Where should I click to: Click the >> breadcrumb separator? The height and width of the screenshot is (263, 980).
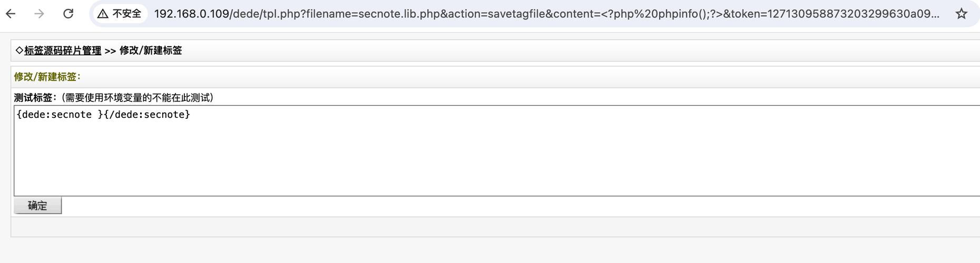[110, 50]
